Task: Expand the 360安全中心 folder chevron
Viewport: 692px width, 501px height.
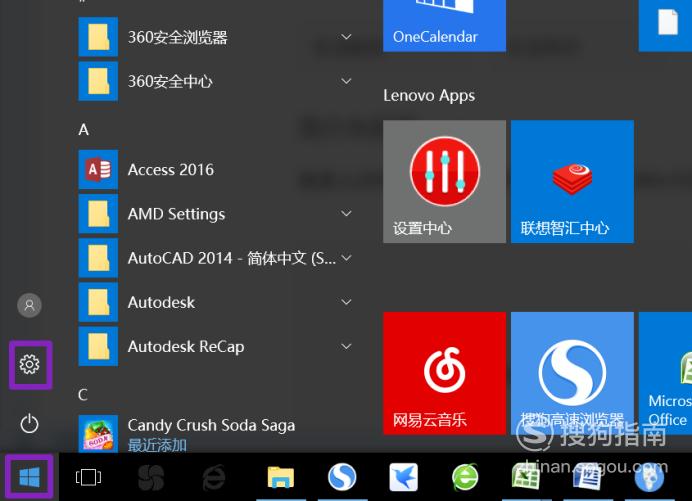Action: click(x=347, y=81)
